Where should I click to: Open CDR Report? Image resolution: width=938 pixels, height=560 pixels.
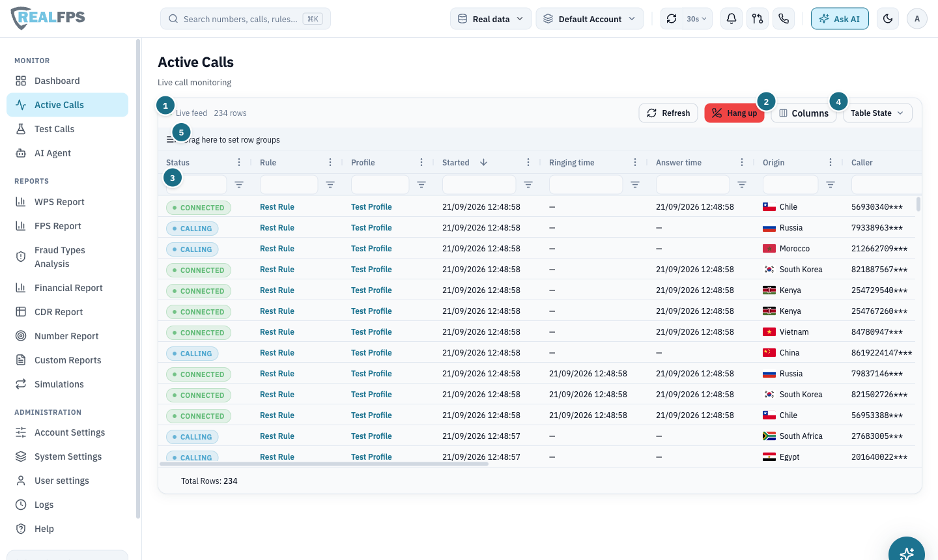click(x=67, y=312)
